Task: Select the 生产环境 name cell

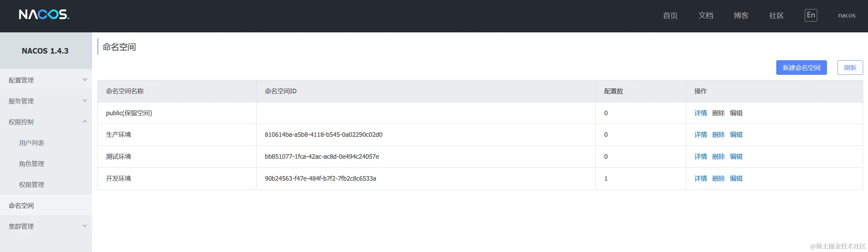Action: click(177, 135)
